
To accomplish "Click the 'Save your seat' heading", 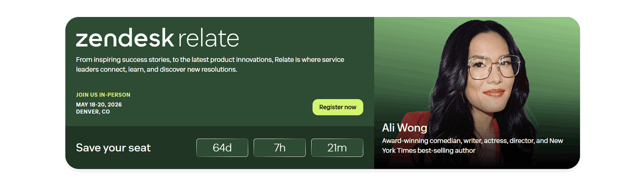I will pos(114,148).
